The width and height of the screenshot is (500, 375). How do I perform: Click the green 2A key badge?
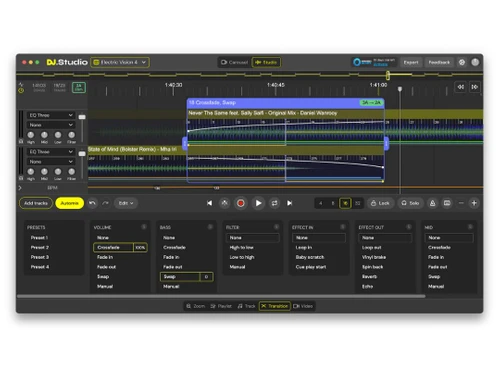click(79, 87)
